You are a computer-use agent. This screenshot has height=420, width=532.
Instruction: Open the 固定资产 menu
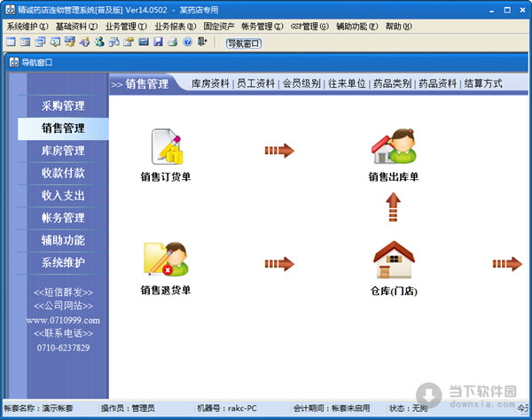click(x=219, y=27)
